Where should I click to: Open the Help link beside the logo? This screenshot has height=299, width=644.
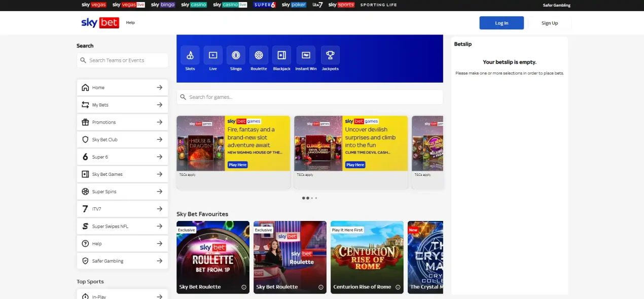pos(130,22)
